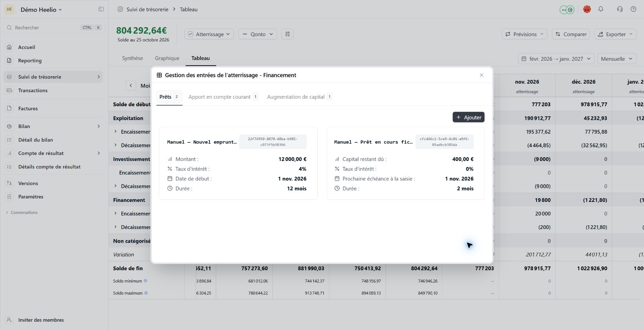Open the Manuel – Prêt en cours loan card
This screenshot has height=330, width=644.
pyautogui.click(x=406, y=163)
